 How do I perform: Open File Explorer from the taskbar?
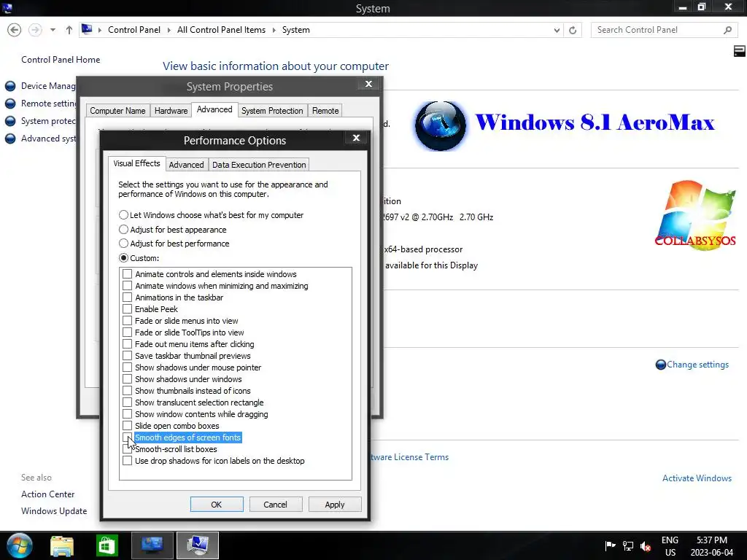(62, 545)
